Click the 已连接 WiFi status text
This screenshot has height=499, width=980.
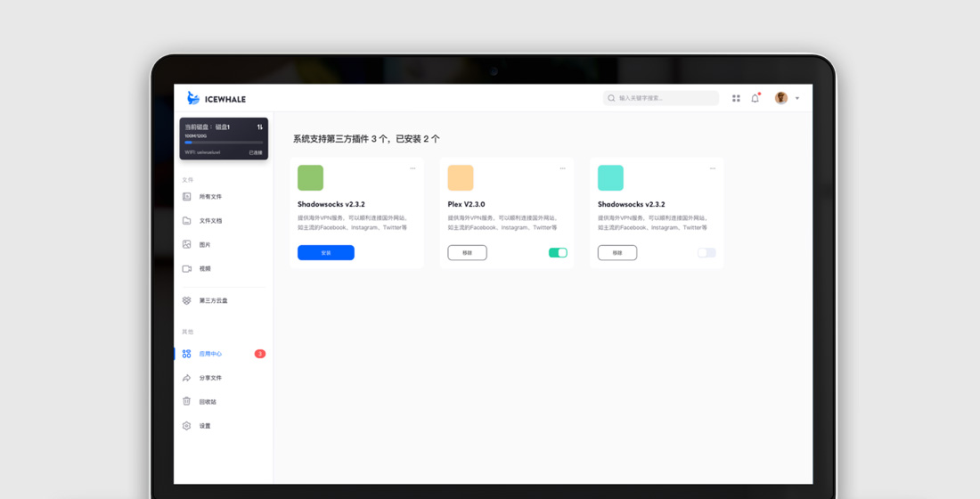point(256,152)
